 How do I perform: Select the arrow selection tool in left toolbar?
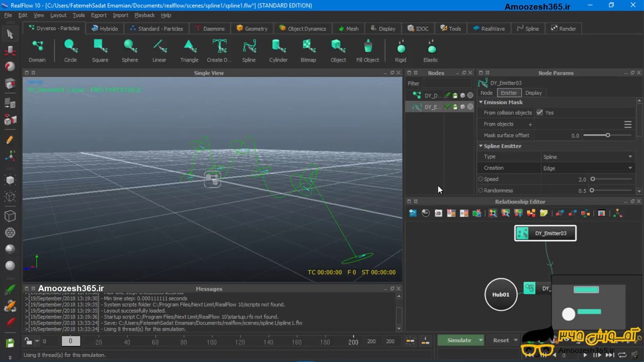click(x=10, y=34)
